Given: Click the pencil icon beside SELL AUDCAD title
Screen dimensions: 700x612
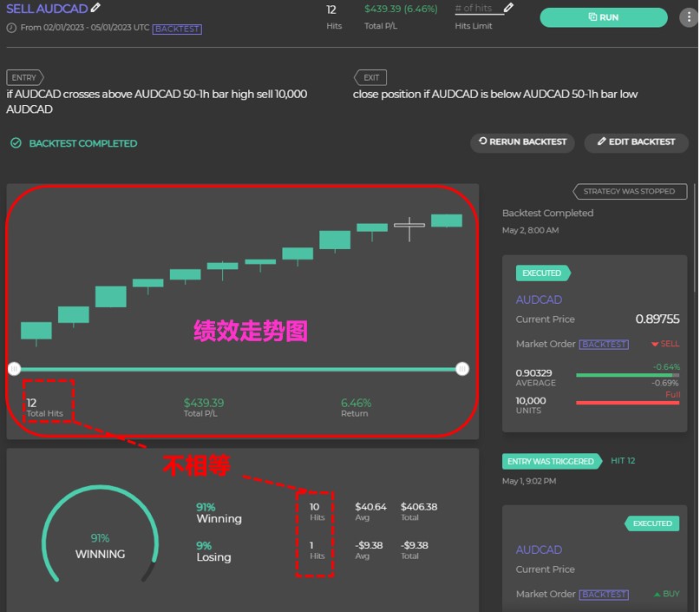Looking at the screenshot, I should point(96,8).
